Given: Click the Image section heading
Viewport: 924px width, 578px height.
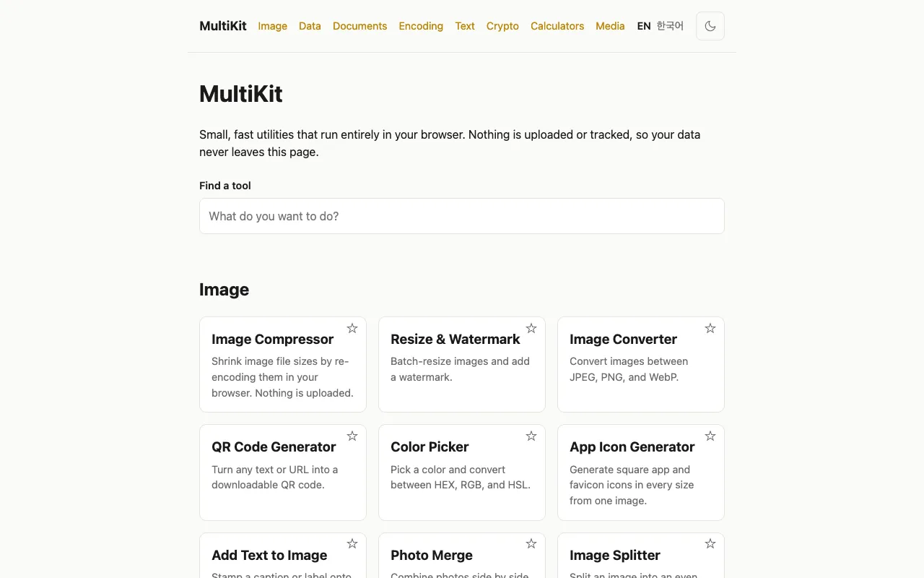Looking at the screenshot, I should (224, 290).
